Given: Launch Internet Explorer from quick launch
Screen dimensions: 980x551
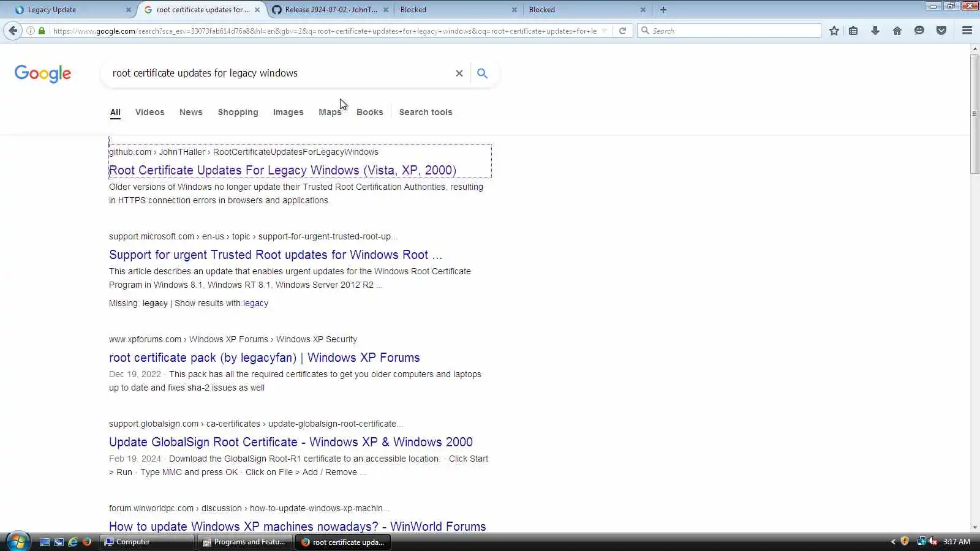Looking at the screenshot, I should point(73,542).
